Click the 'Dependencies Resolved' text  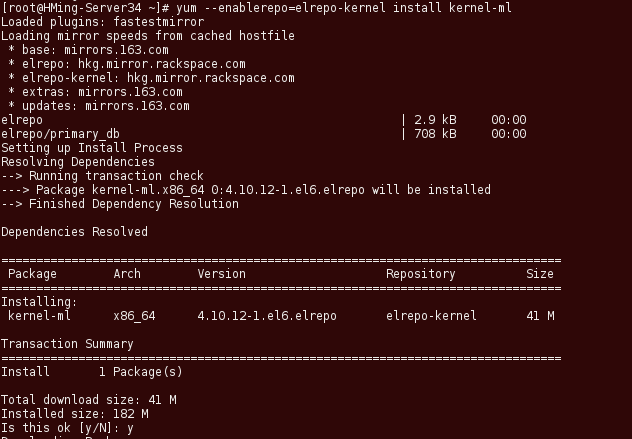75,232
